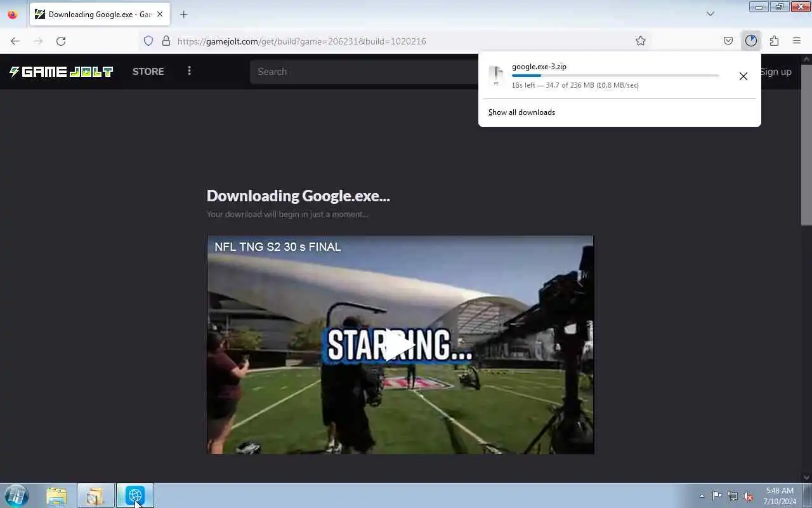The width and height of the screenshot is (812, 508).
Task: Toggle the downloads panel button
Action: coord(751,41)
